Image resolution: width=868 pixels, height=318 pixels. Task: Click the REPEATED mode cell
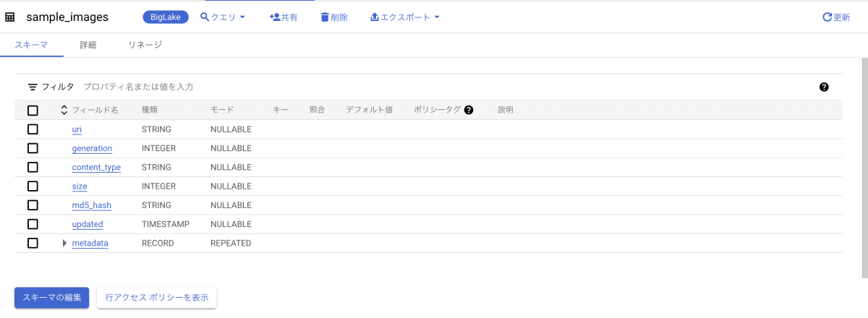pyautogui.click(x=231, y=243)
